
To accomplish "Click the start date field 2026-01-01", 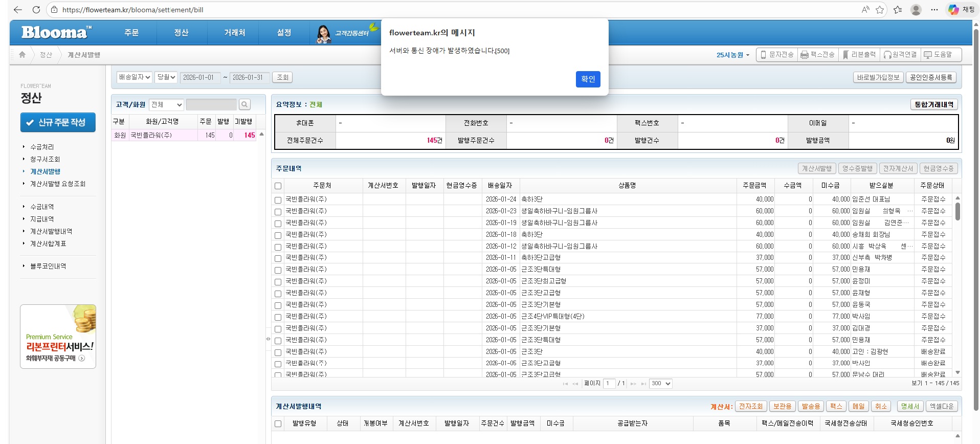I will 199,78.
